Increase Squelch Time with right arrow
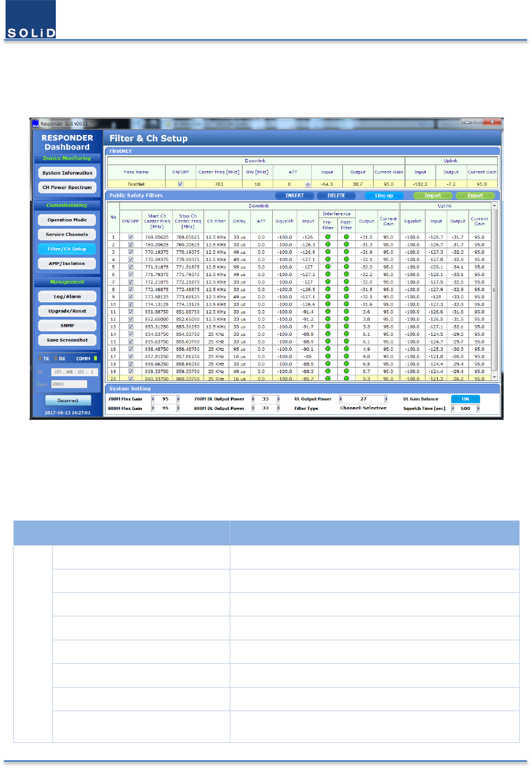This screenshot has height=768, width=532. click(x=478, y=408)
